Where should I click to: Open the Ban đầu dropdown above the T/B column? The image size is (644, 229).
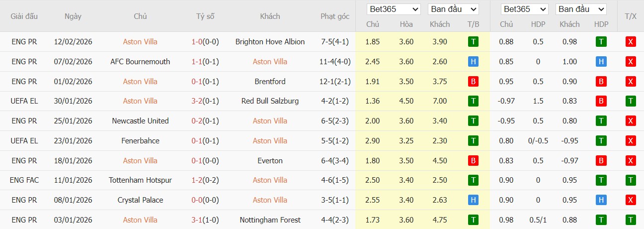pos(453,9)
